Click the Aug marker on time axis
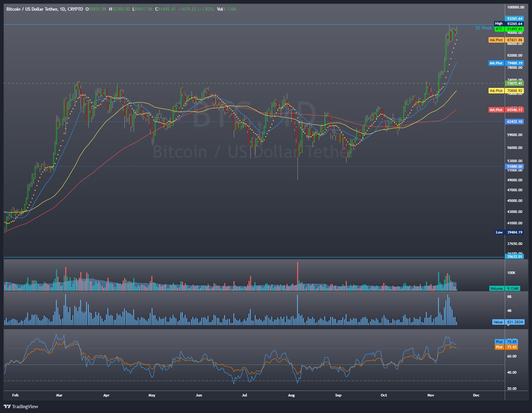Screen dimensions: 532x413 (x=291, y=395)
